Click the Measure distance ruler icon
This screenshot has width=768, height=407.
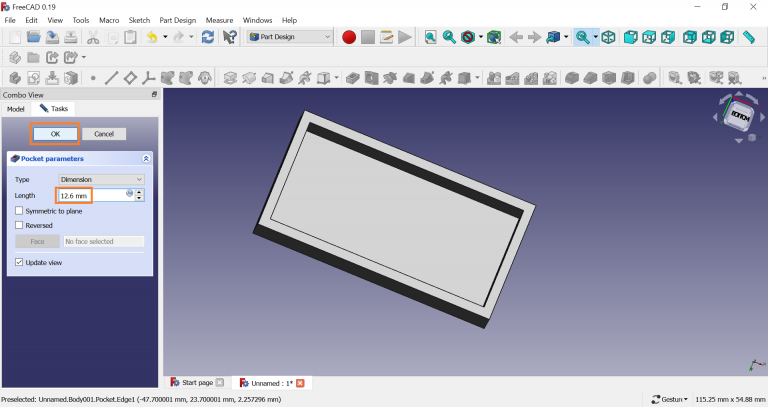(x=748, y=37)
